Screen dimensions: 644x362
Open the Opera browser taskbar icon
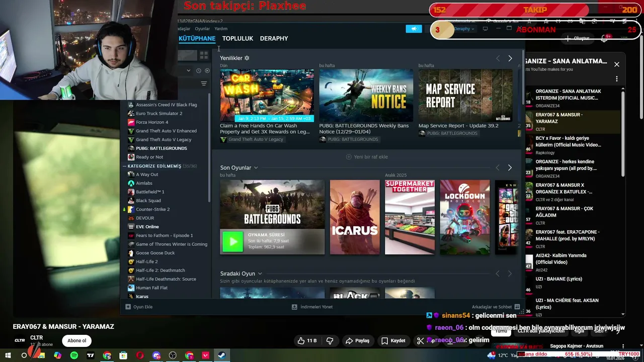140,355
